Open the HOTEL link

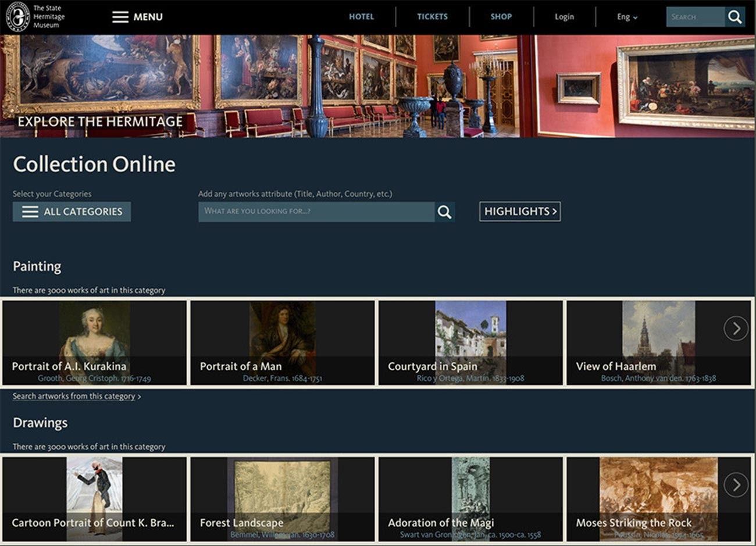pyautogui.click(x=361, y=17)
